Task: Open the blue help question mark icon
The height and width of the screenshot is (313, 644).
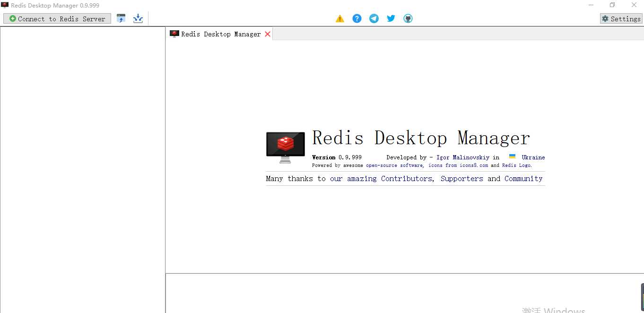Action: click(357, 18)
